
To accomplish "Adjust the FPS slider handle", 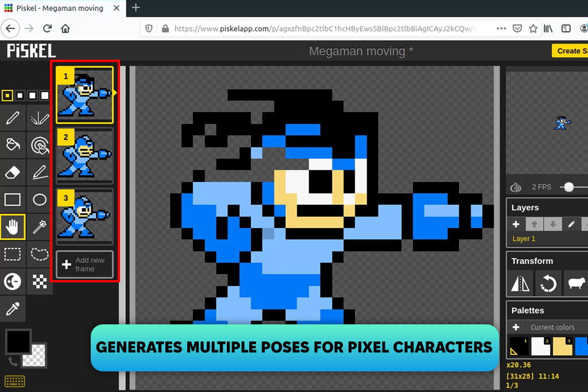I will coord(569,187).
